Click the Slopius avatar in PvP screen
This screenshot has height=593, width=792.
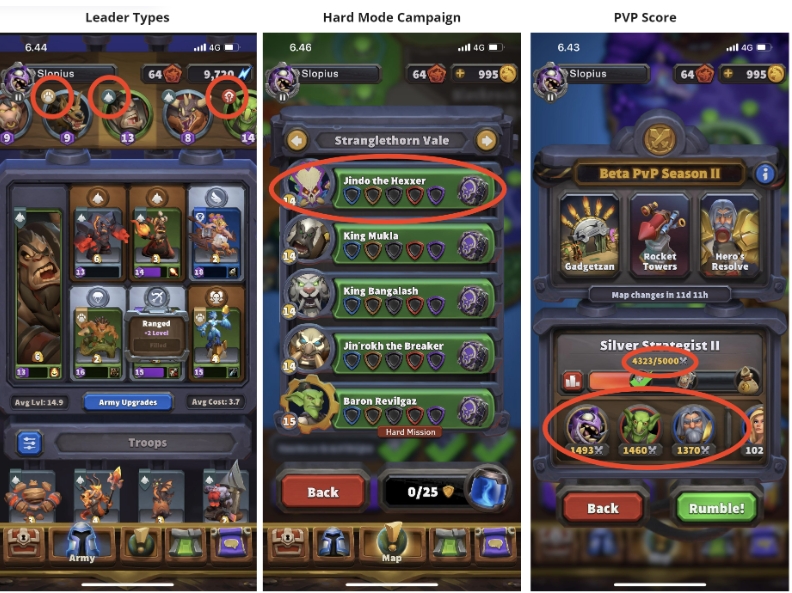(551, 80)
